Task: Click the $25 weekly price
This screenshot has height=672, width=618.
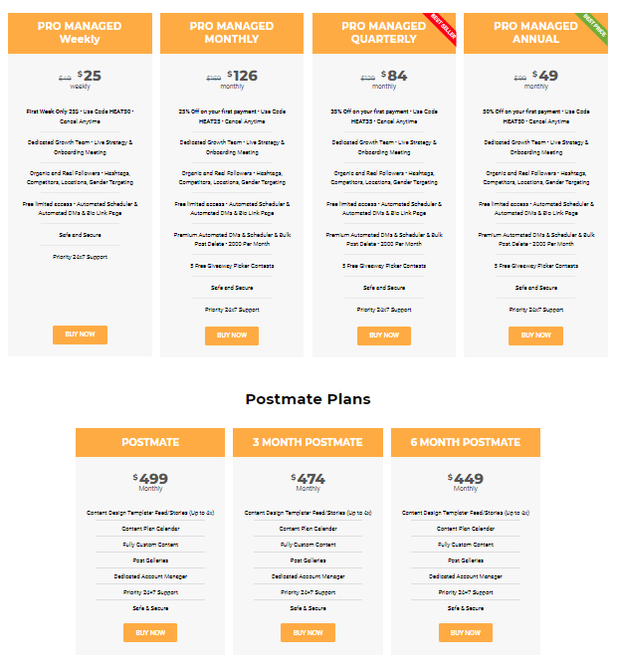Action: point(90,76)
